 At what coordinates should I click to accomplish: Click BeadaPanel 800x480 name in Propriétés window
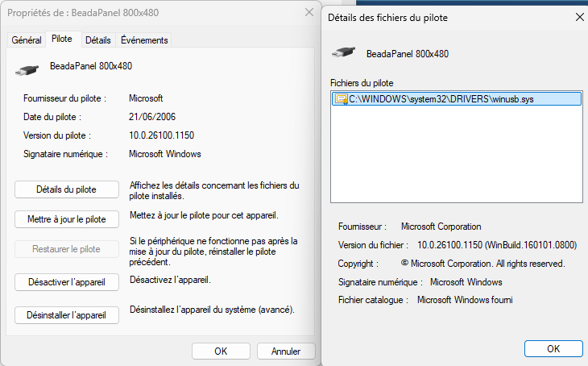[91, 66]
